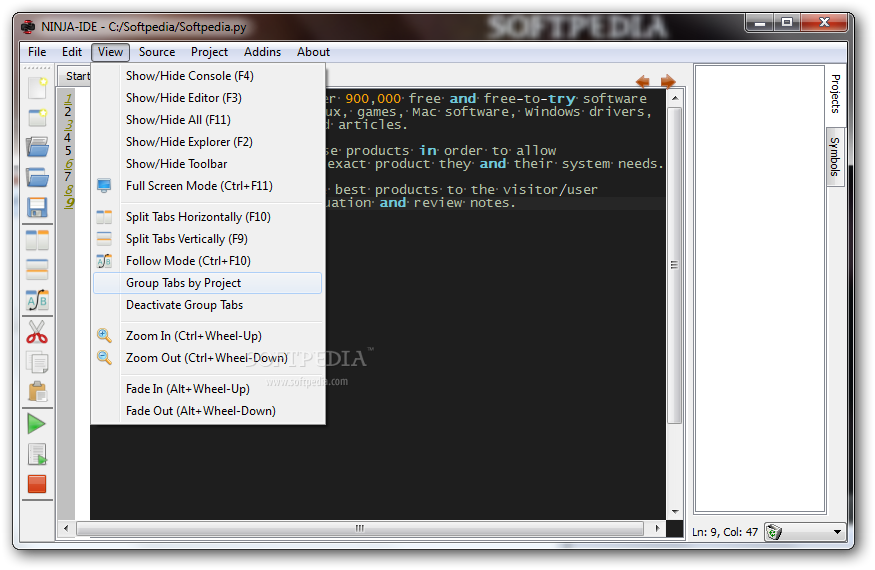Click the Open Project folder icon

(37, 178)
